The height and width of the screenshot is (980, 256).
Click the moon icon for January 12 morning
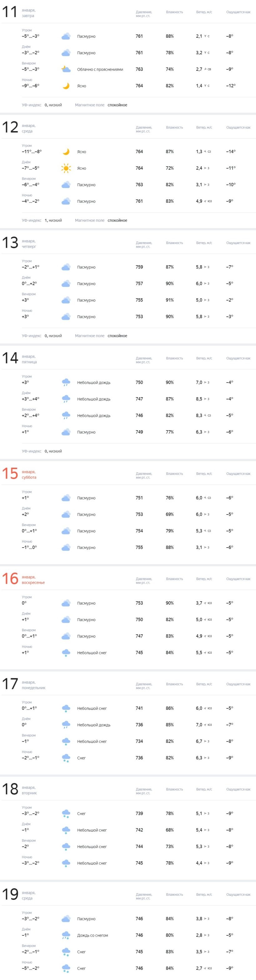(66, 152)
